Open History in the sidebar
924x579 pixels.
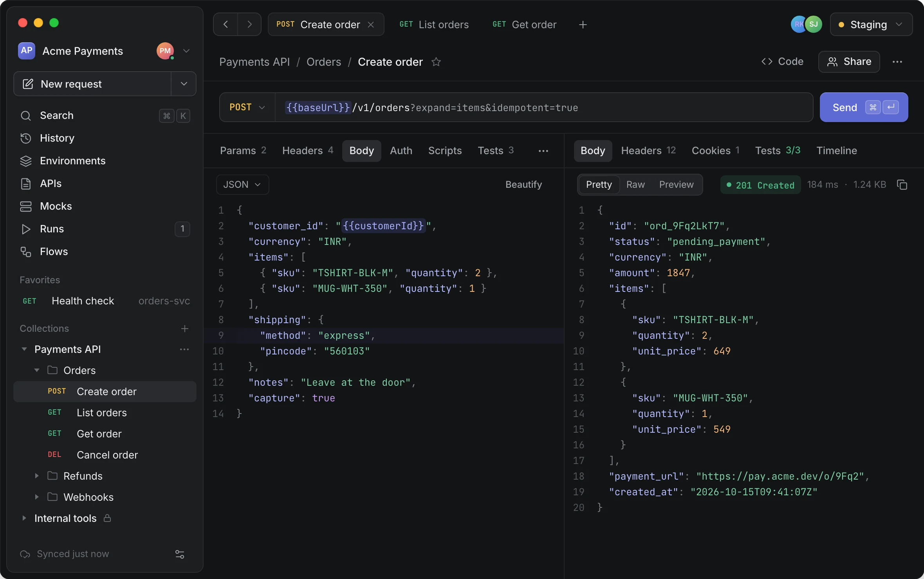click(105, 138)
